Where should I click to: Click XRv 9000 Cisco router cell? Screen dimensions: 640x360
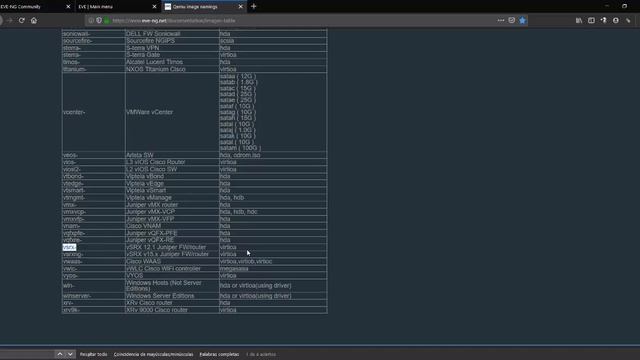172,310
